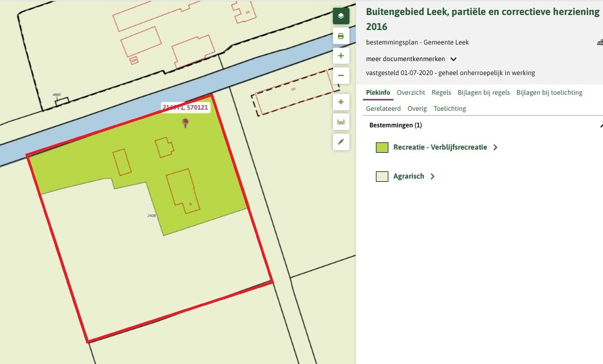Click the Agrarisch link
This screenshot has height=364, width=603.
[x=409, y=177]
